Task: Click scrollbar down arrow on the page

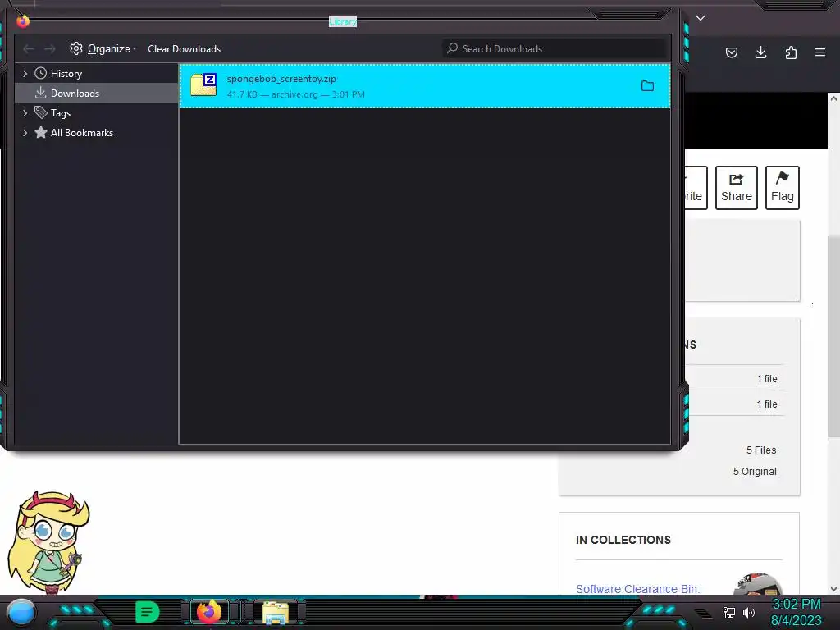Action: 833,589
